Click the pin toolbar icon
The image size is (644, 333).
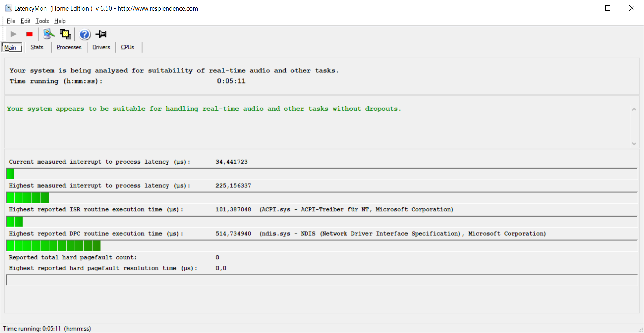pyautogui.click(x=101, y=34)
